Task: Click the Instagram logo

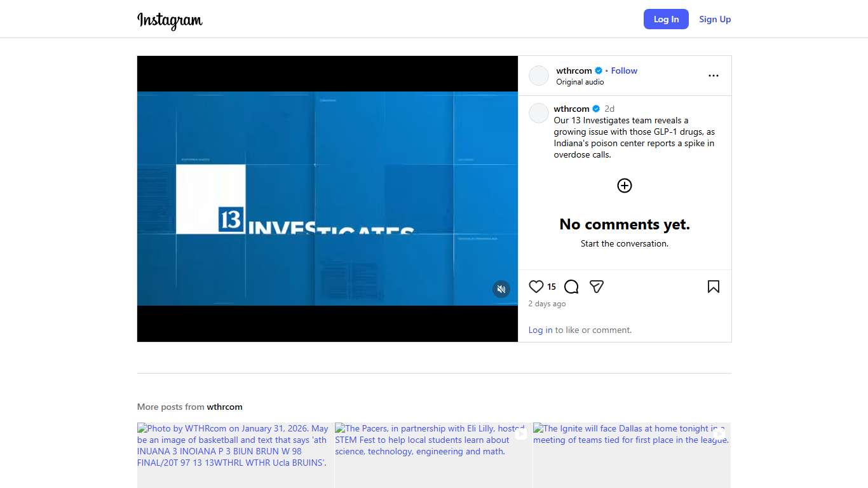Action: pos(170,20)
